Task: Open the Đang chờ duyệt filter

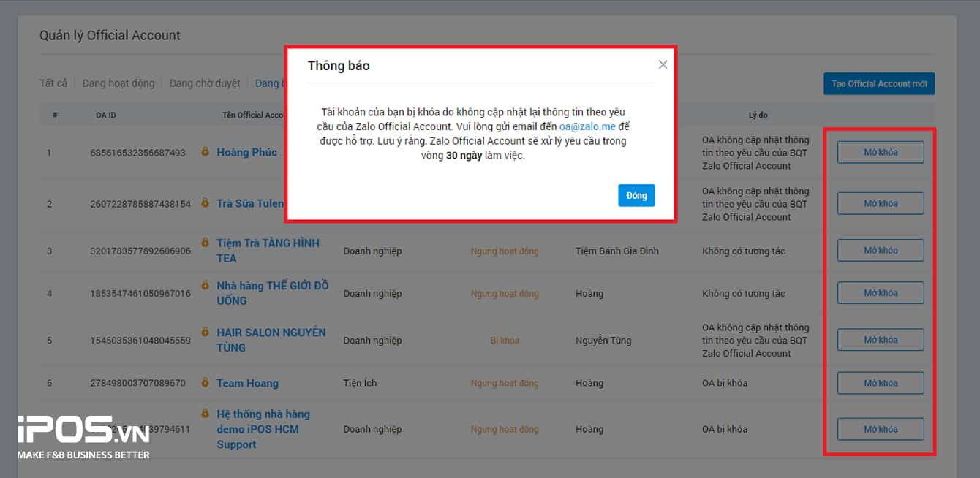Action: 204,83
